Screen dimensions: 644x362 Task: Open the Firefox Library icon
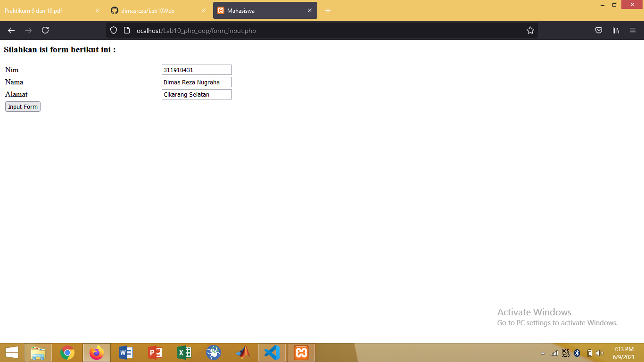[615, 30]
